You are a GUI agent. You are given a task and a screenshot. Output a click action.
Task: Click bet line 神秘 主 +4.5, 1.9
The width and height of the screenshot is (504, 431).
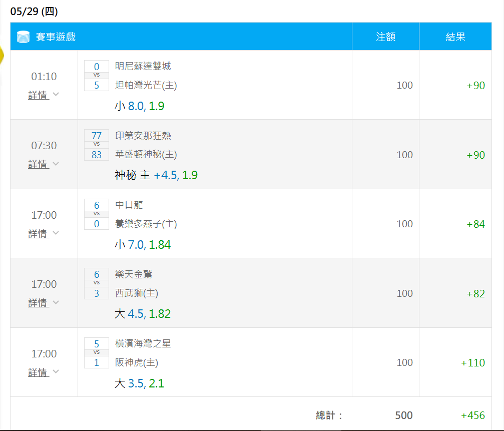pyautogui.click(x=156, y=175)
